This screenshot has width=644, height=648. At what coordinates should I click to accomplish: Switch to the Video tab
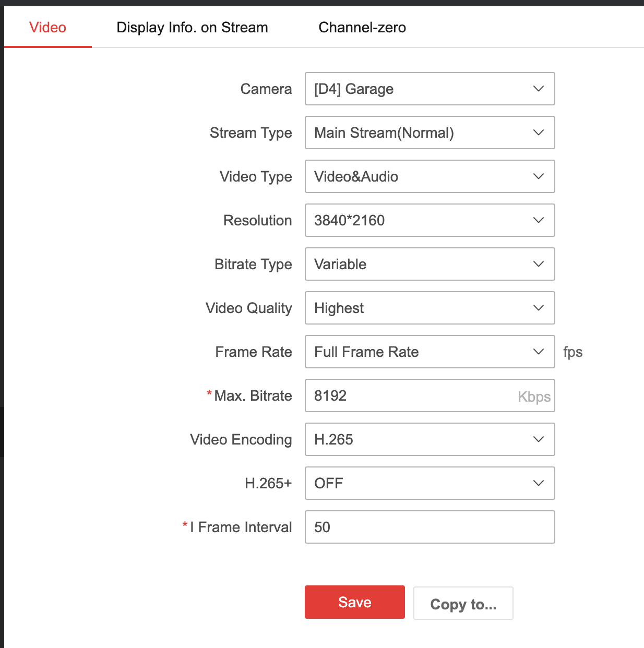(47, 28)
